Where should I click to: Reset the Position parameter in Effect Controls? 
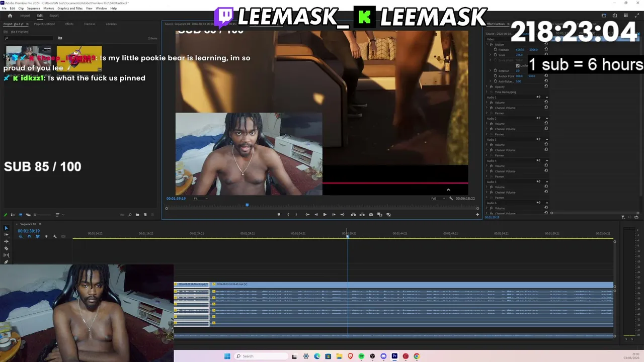click(546, 49)
